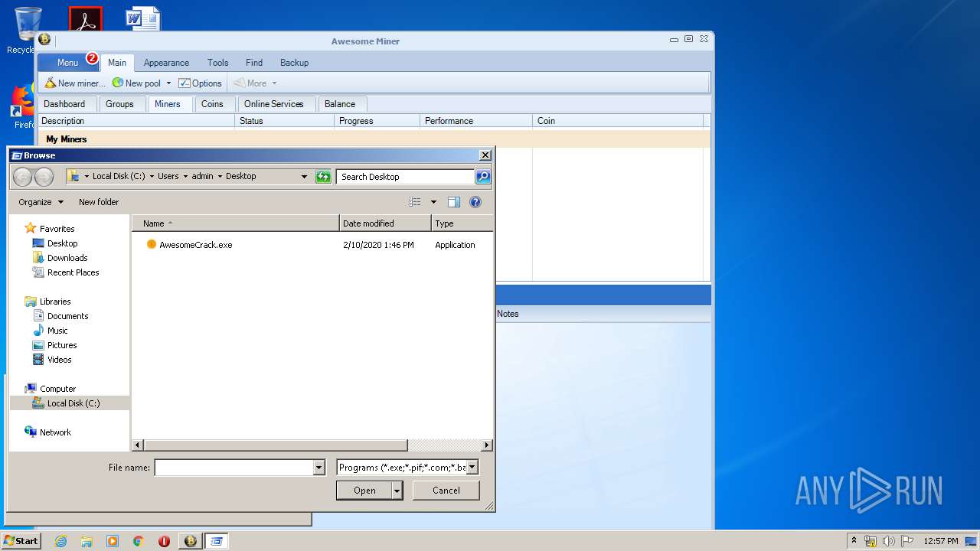The width and height of the screenshot is (980, 551).
Task: Sort files by Name column
Action: click(236, 223)
